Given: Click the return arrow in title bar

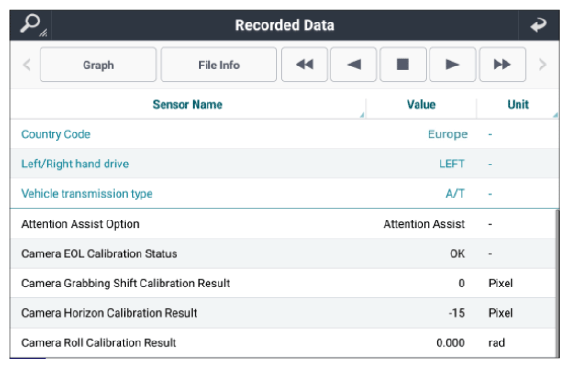Looking at the screenshot, I should tap(539, 25).
